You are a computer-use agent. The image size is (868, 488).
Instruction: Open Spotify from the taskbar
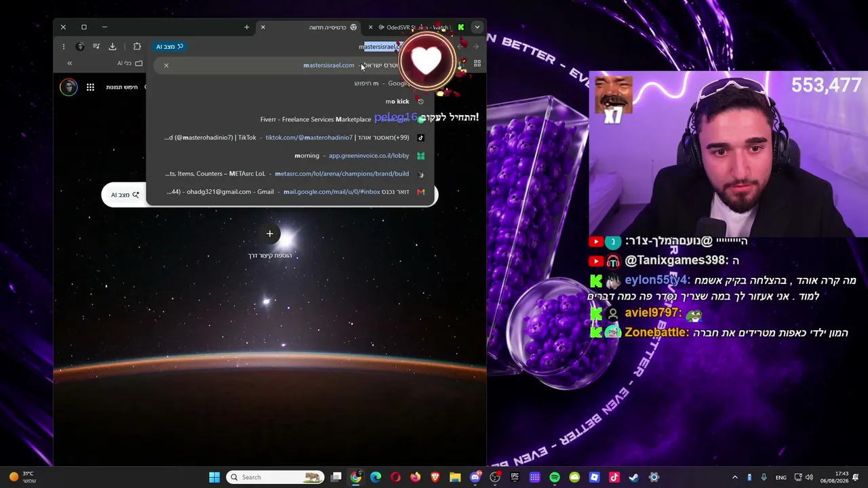click(x=555, y=477)
